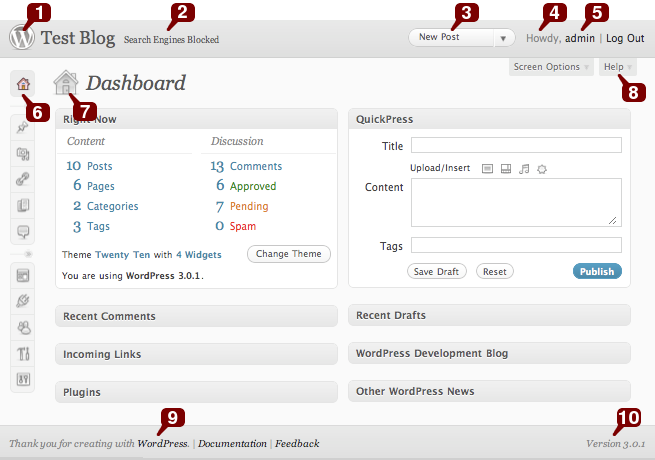
Task: Expand Recent Drafts widget
Action: point(489,315)
